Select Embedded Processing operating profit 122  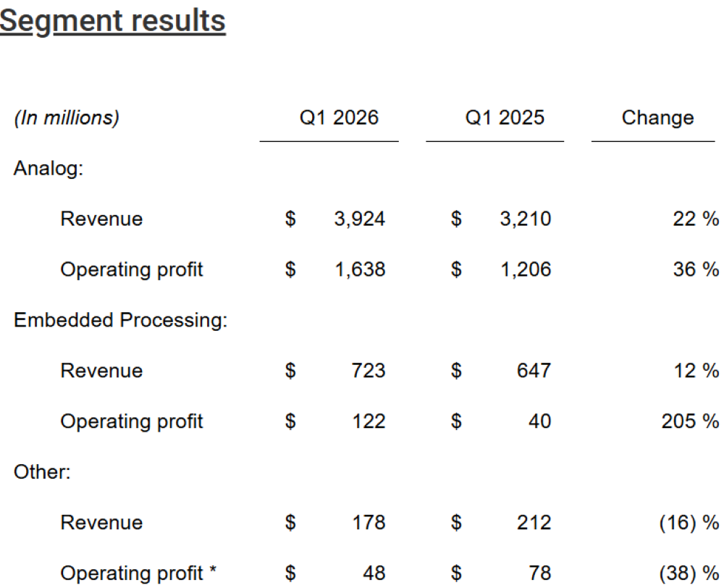[370, 422]
